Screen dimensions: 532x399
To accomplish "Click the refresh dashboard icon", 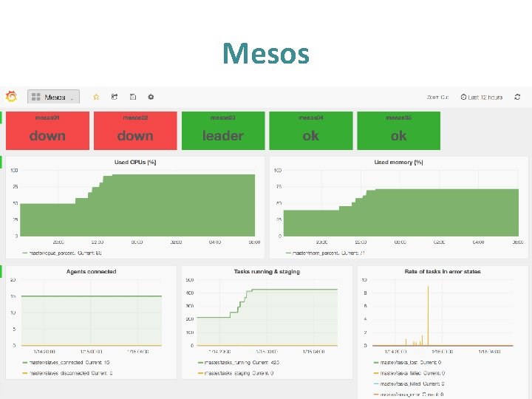I will point(517,97).
